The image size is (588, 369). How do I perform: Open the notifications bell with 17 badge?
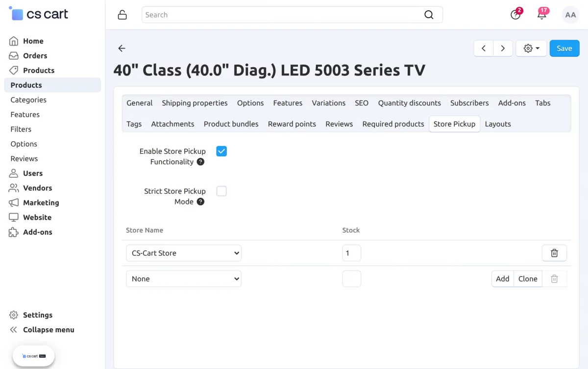pyautogui.click(x=542, y=15)
